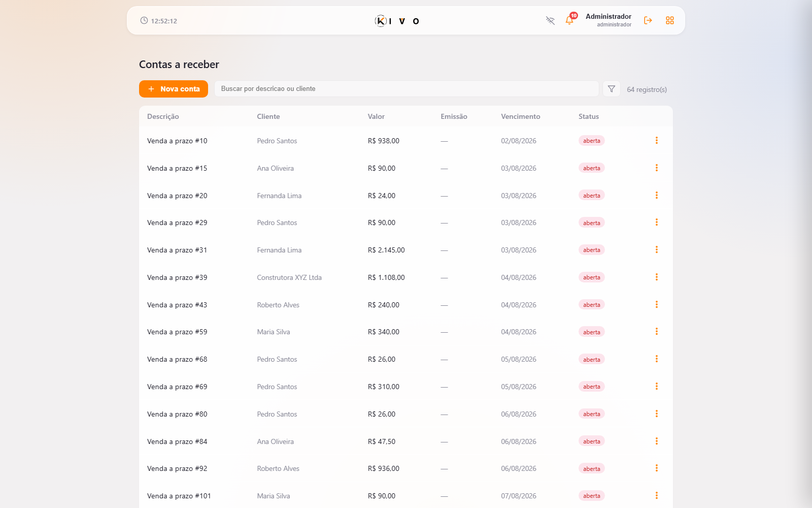
Task: Open actions menu for Venda a prazo #31
Action: click(656, 249)
